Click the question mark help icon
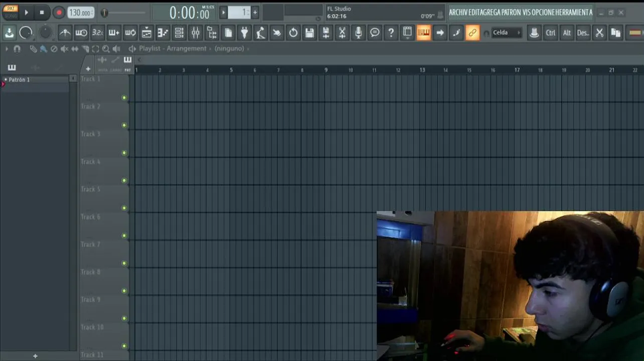The image size is (644, 361). (391, 33)
